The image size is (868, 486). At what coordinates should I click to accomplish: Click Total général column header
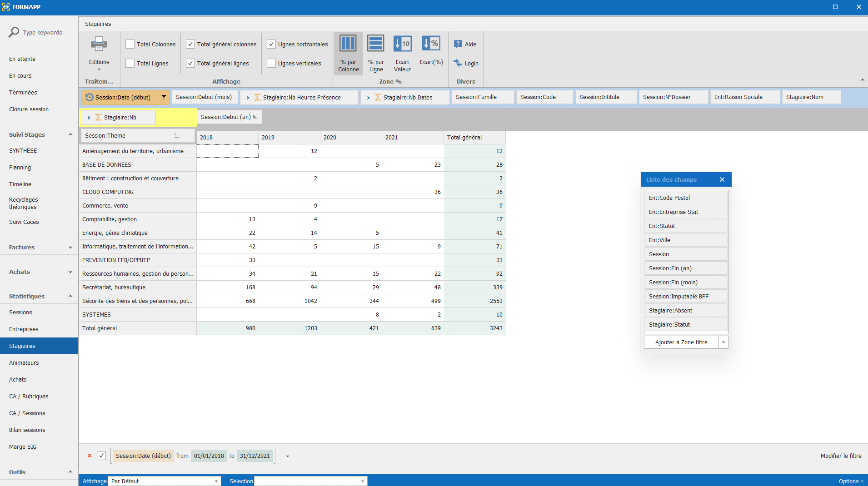474,137
